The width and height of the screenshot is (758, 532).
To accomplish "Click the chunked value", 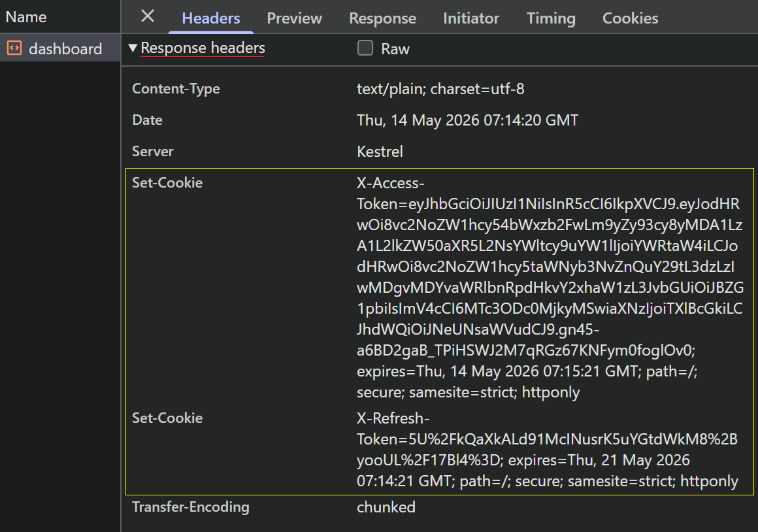I will coord(386,507).
